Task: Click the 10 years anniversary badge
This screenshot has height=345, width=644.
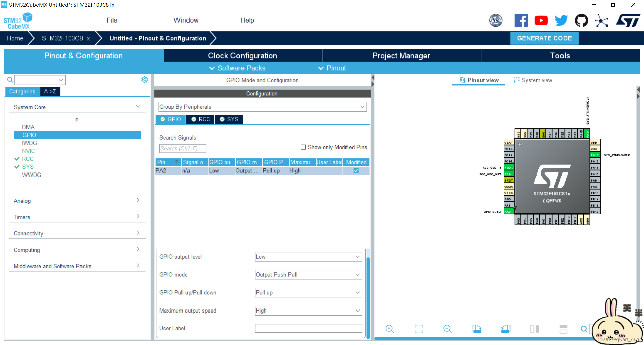Action: (496, 21)
